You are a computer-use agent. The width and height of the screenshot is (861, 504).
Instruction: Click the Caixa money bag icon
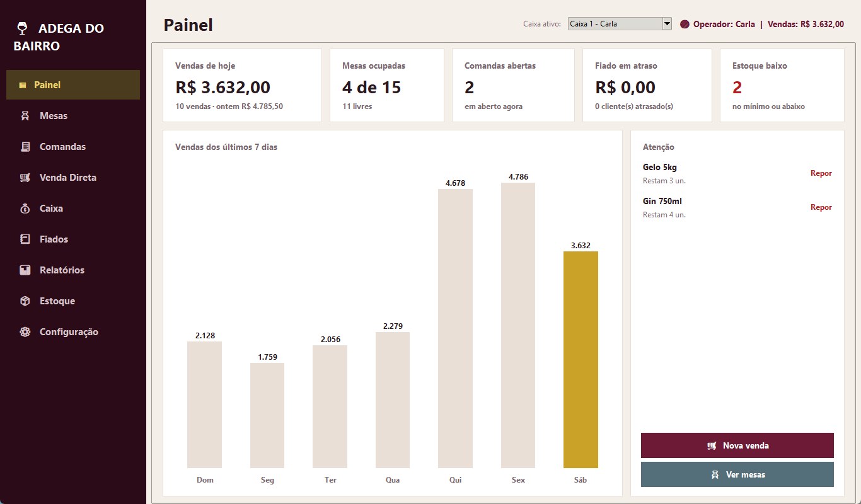pyautogui.click(x=25, y=209)
